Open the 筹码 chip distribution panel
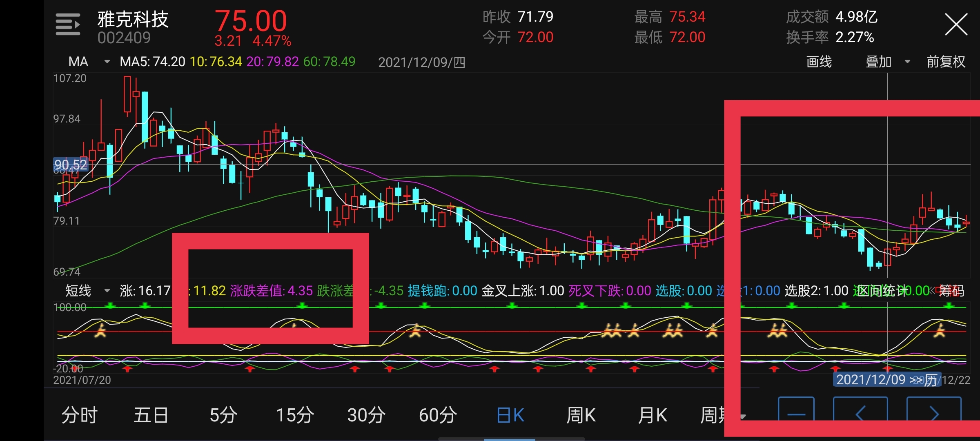The height and width of the screenshot is (441, 980). pos(951,291)
